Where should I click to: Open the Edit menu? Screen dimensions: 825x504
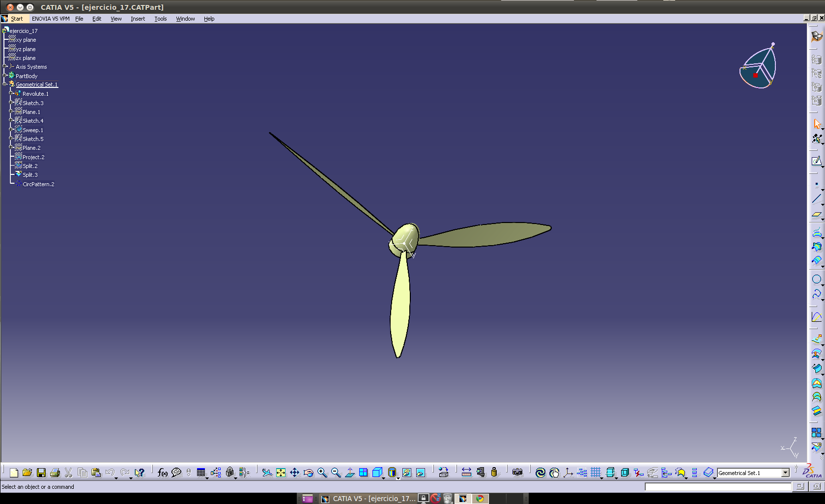pos(97,19)
